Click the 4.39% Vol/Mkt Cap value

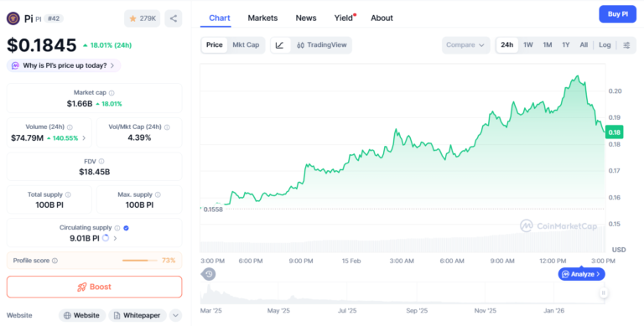tap(139, 138)
